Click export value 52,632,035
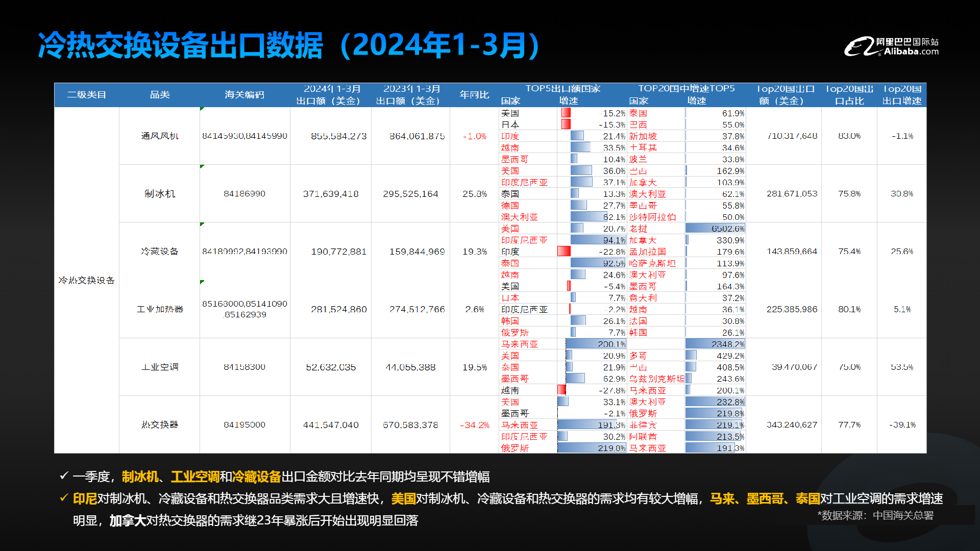980x551 pixels. [x=331, y=367]
